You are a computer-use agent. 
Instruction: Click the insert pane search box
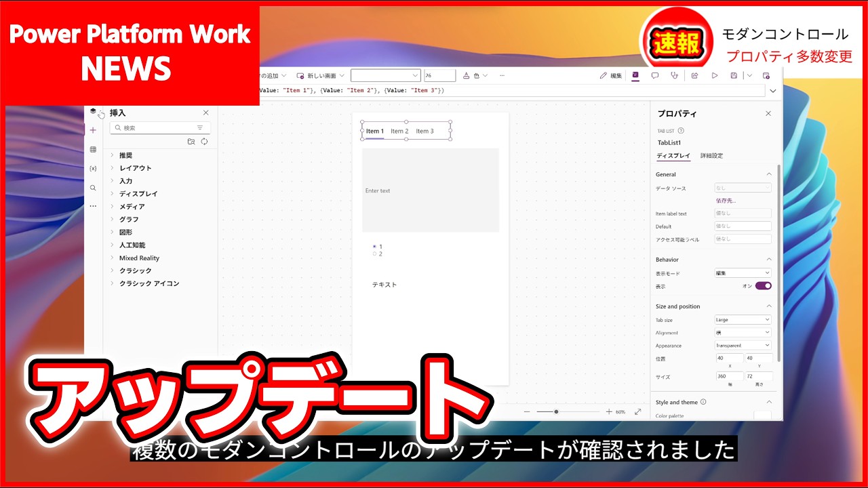160,127
